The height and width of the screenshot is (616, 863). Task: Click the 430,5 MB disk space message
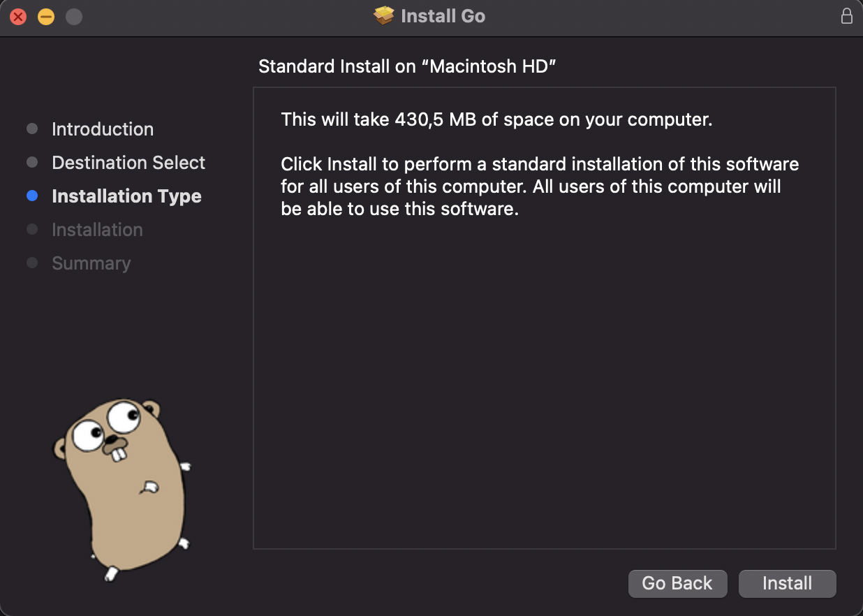click(x=496, y=119)
